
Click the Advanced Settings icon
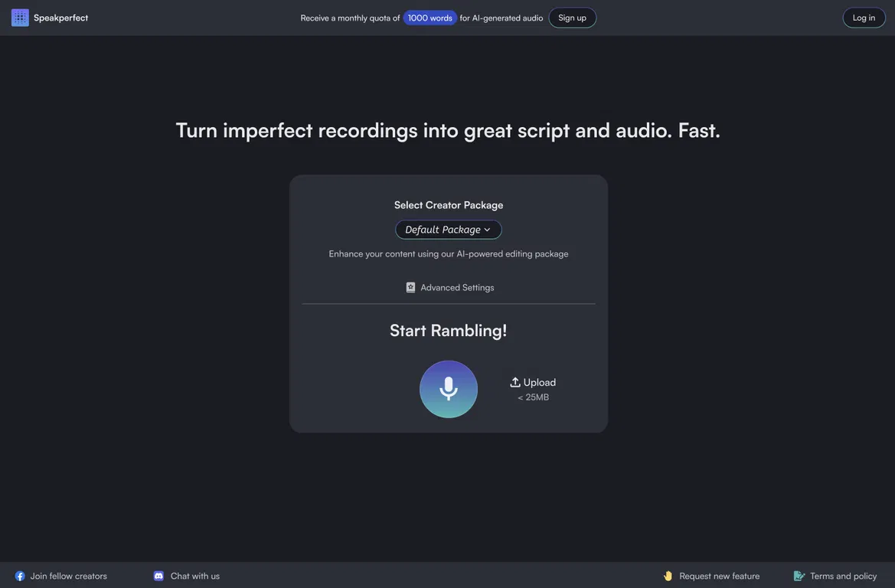point(410,287)
